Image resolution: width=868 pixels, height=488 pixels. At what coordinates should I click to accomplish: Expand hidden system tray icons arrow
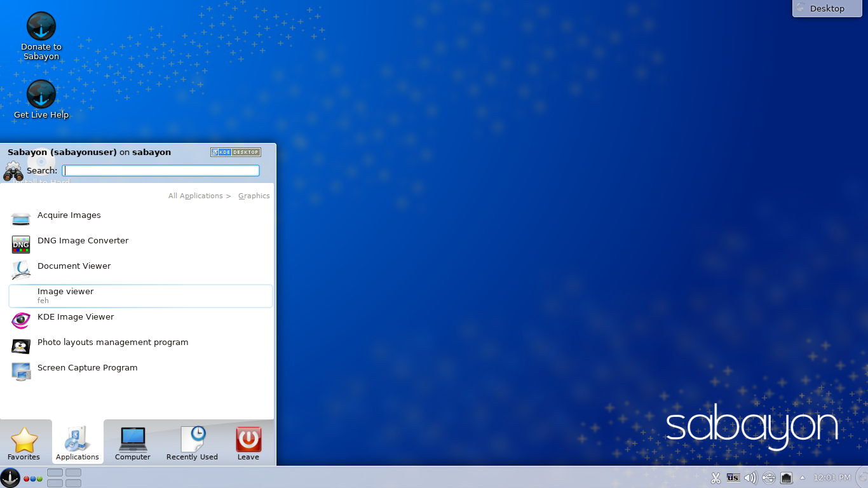[x=802, y=478]
